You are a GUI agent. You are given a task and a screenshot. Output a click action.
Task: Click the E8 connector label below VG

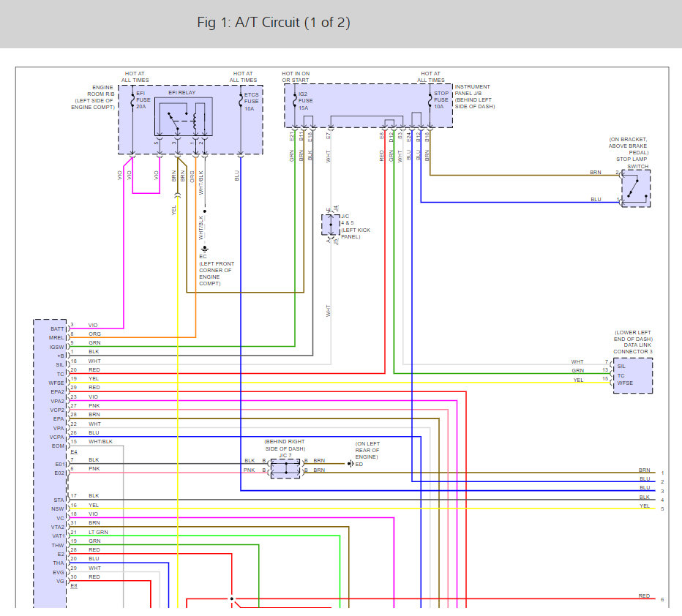[74, 586]
